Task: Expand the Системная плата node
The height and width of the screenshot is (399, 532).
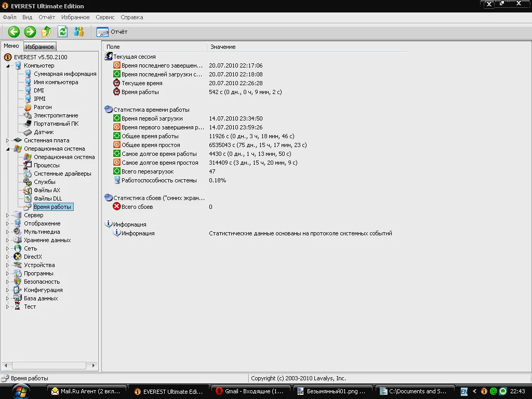Action: (x=7, y=140)
